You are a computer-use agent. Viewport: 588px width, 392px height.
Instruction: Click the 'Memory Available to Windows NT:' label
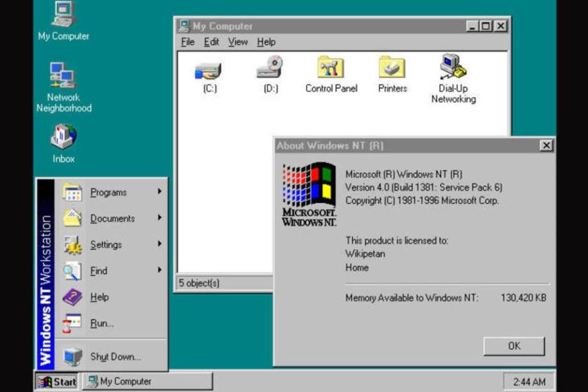click(412, 298)
